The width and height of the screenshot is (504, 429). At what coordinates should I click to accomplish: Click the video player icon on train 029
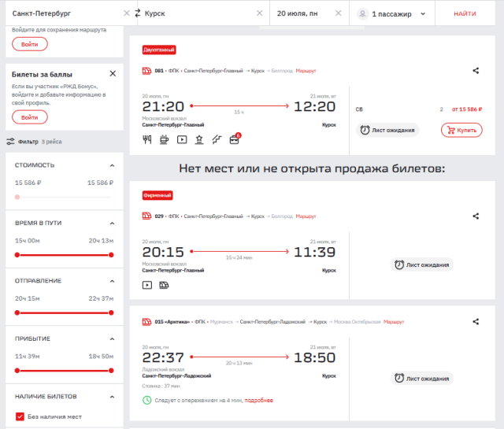tap(147, 285)
